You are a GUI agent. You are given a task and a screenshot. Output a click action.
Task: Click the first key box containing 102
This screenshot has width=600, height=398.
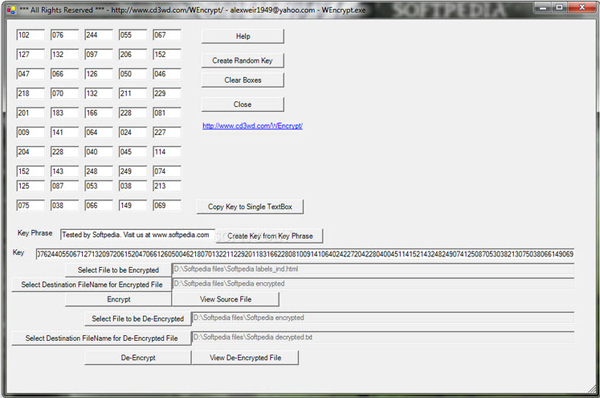pos(31,35)
